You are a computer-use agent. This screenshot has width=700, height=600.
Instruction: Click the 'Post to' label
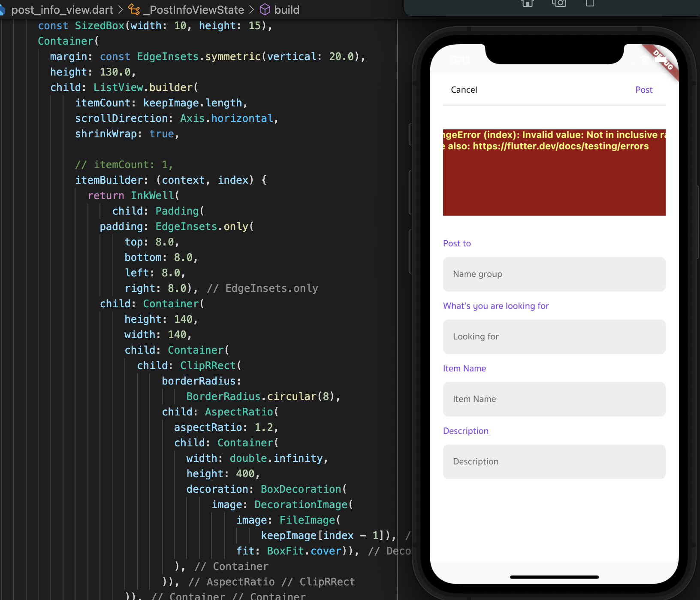pyautogui.click(x=457, y=243)
